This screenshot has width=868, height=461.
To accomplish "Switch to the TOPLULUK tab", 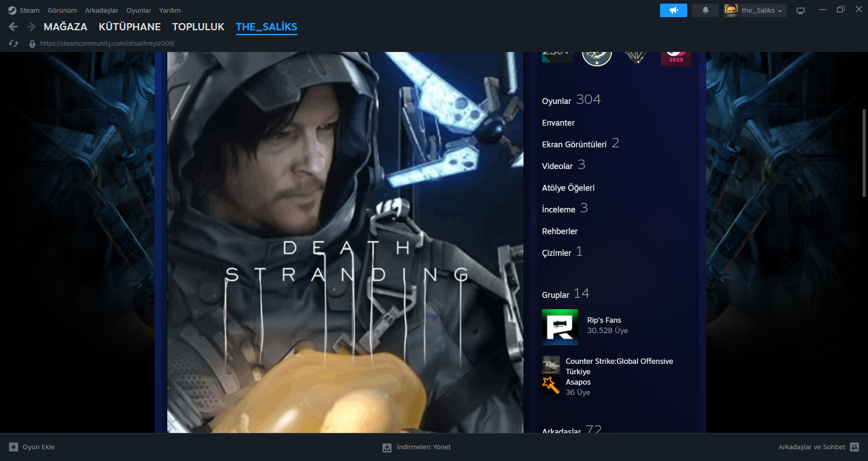I will pyautogui.click(x=198, y=27).
